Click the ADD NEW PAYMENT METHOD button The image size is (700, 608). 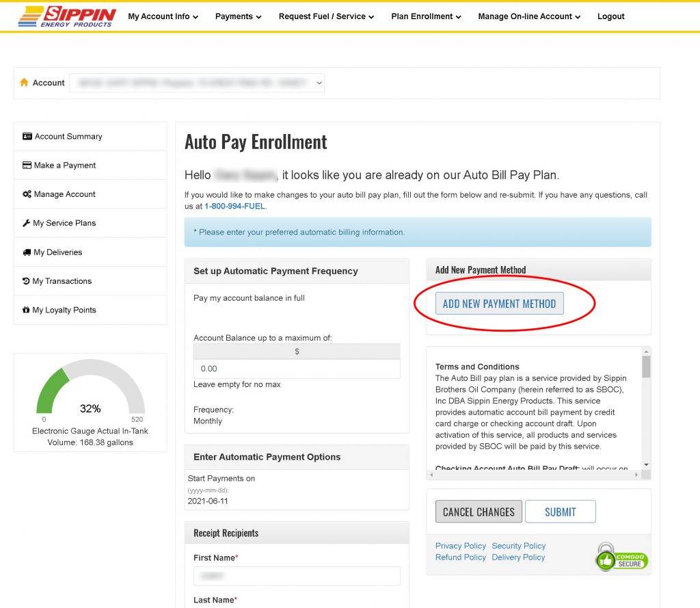tap(499, 303)
